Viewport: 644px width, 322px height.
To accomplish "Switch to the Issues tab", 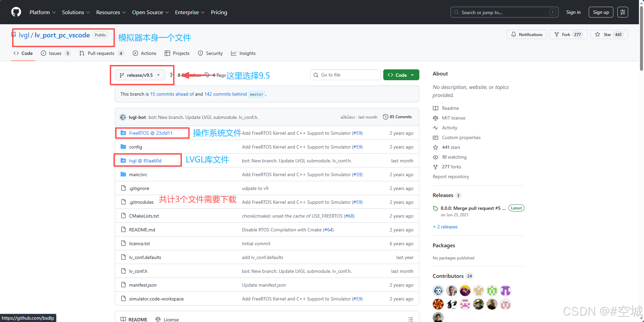I will coord(55,53).
